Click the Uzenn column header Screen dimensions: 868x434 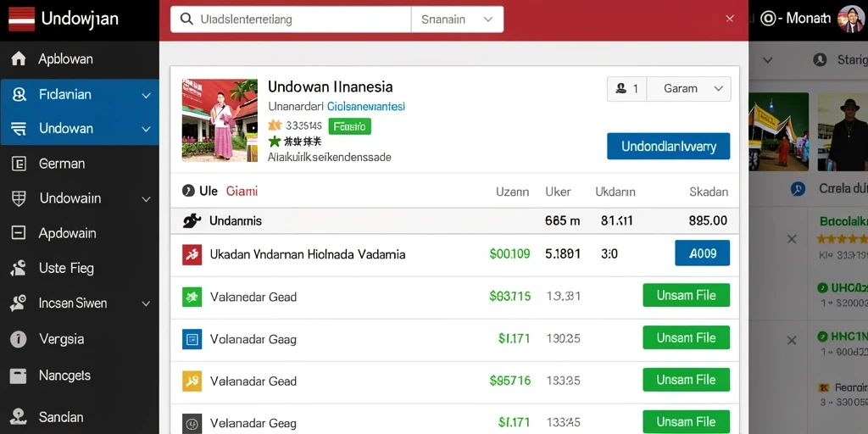pyautogui.click(x=512, y=192)
